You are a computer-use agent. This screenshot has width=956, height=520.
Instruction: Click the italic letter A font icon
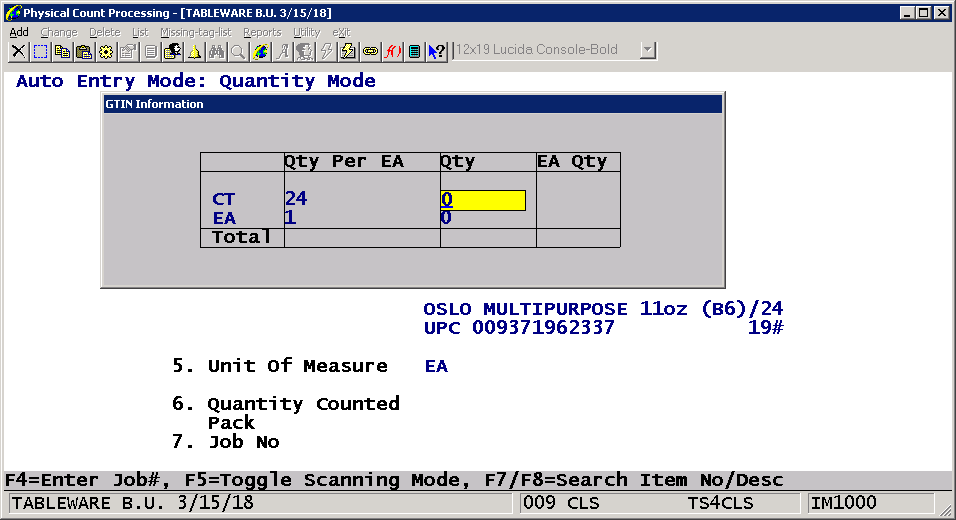[282, 52]
